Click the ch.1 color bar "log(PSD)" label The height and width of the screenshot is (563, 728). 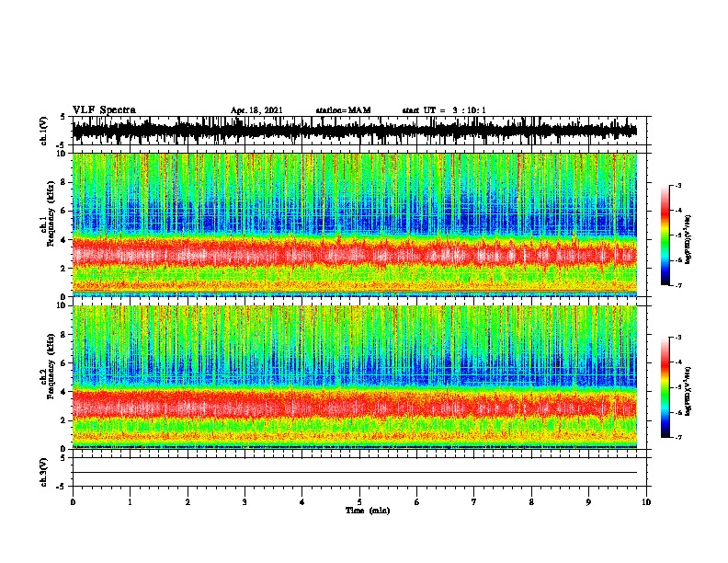pyautogui.click(x=688, y=240)
